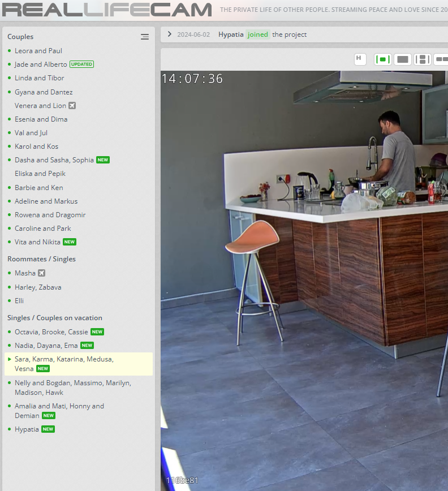Select the rightmost partially visible layout button
Viewport: 448px width, 491px height.
click(x=441, y=59)
